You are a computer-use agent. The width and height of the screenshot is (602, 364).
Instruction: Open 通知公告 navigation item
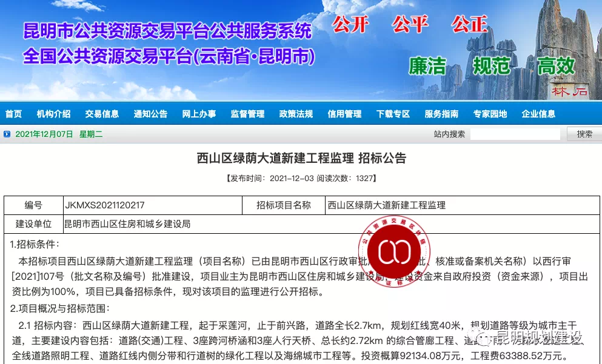pos(150,114)
